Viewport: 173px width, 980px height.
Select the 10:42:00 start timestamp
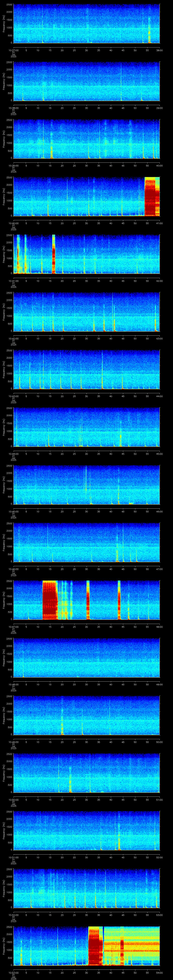(x=13, y=339)
